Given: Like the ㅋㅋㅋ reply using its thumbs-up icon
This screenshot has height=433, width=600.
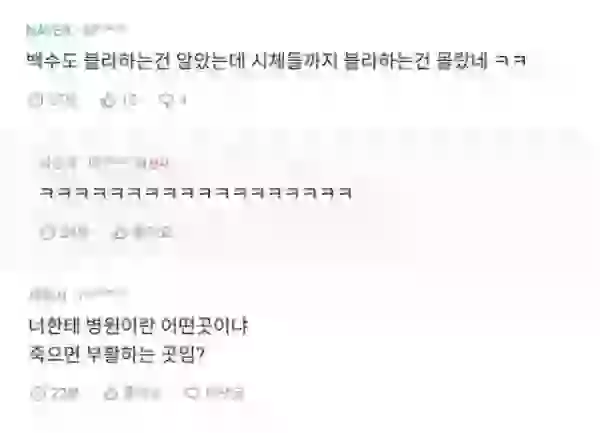Looking at the screenshot, I should click(x=119, y=232).
